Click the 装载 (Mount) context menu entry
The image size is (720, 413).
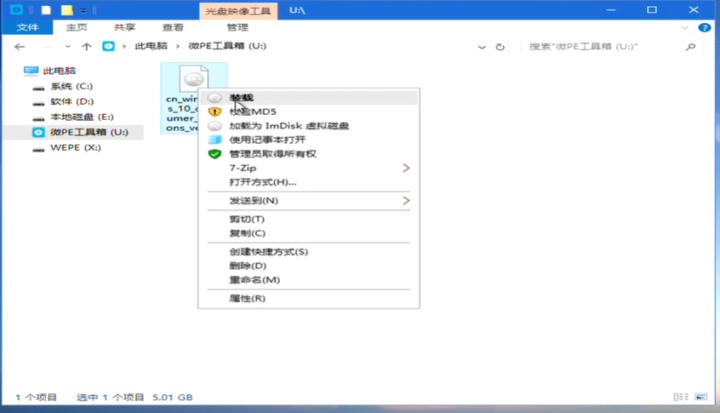coord(309,97)
